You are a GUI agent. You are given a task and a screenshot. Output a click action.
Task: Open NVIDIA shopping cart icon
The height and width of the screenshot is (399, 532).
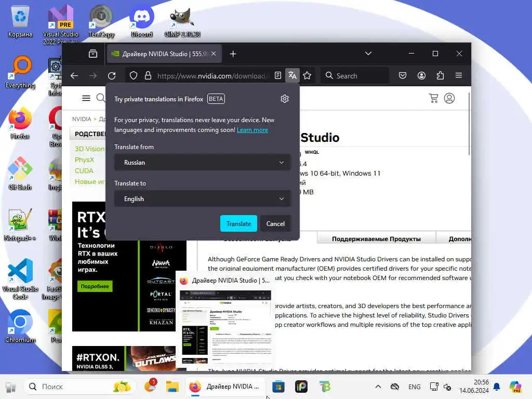(x=433, y=98)
